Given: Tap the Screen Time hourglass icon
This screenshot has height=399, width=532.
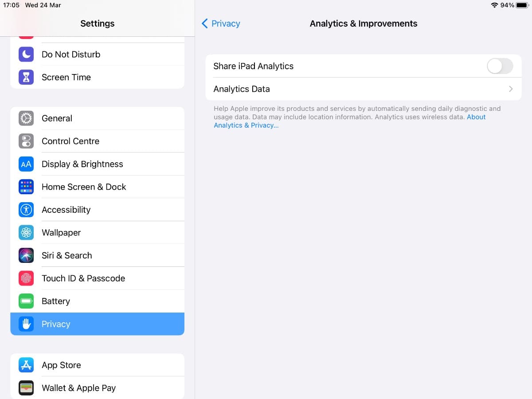Looking at the screenshot, I should 26,77.
